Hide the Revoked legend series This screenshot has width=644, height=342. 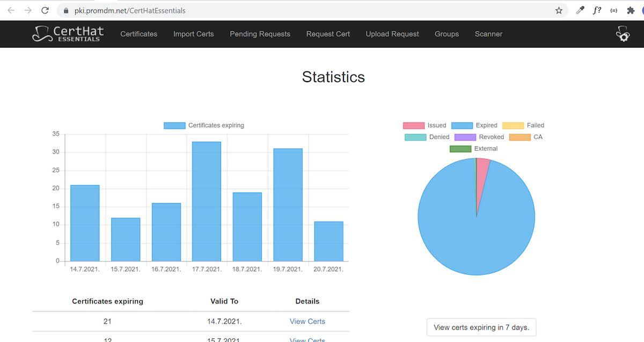(479, 137)
